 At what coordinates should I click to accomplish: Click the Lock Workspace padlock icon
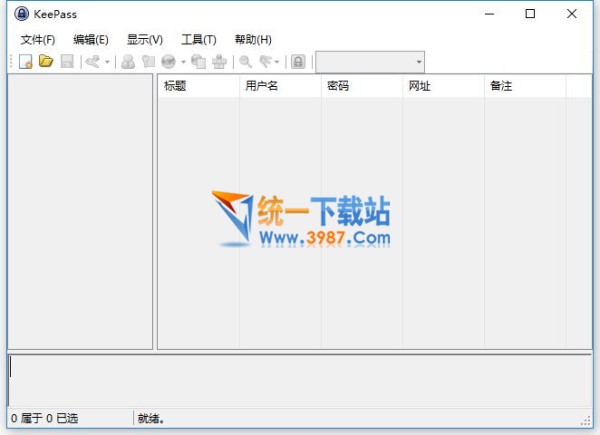298,61
